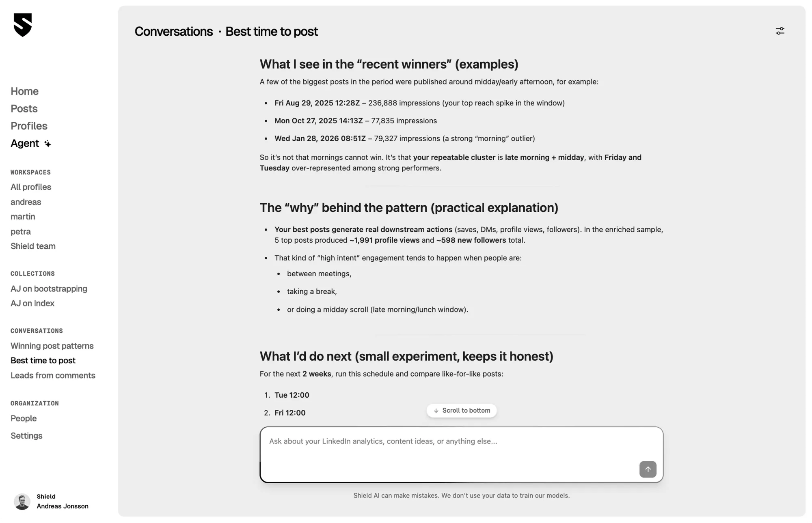The width and height of the screenshot is (812, 523).
Task: Open the Posts section
Action: point(24,109)
